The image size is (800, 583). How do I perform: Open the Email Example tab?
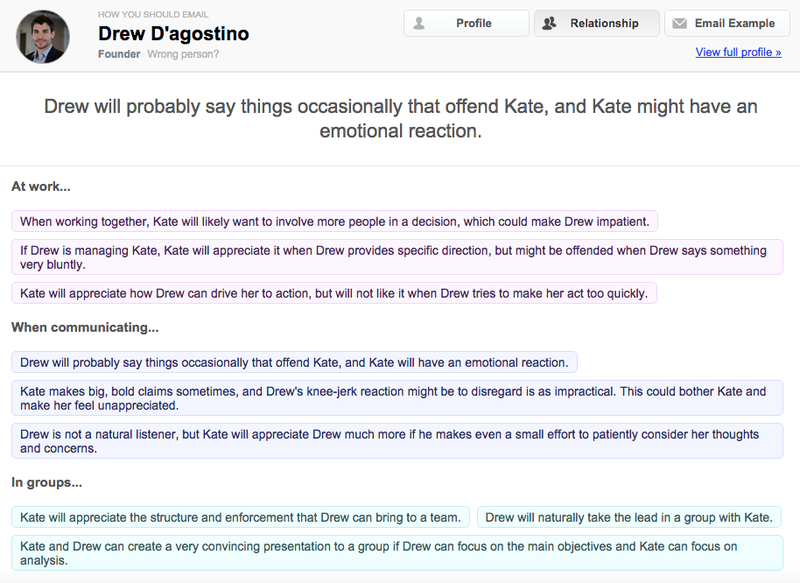pos(727,23)
